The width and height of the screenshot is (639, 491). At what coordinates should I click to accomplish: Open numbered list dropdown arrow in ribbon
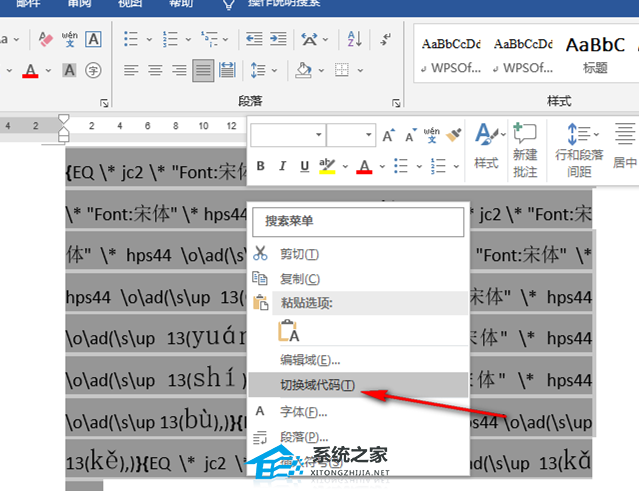pyautogui.click(x=188, y=40)
